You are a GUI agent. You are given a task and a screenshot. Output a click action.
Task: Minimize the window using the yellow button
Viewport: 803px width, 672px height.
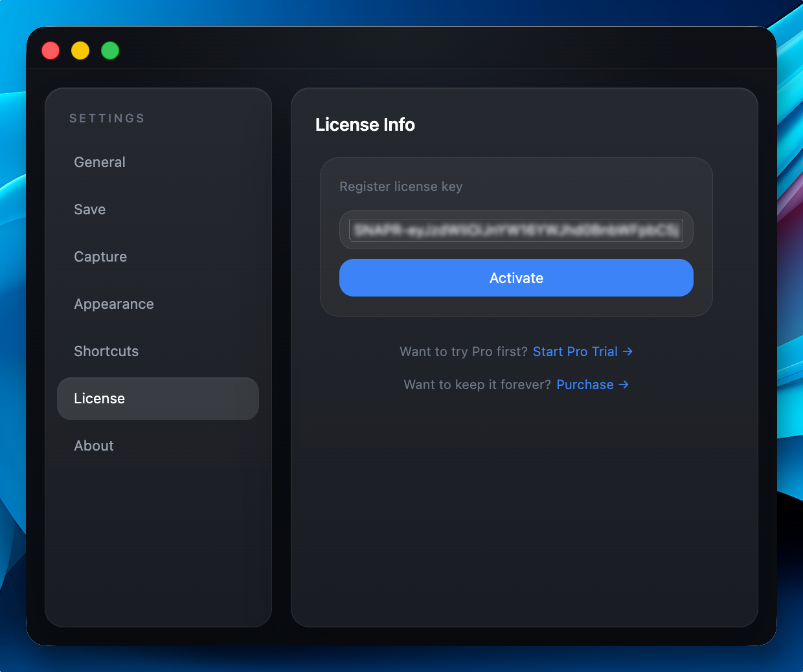[80, 50]
